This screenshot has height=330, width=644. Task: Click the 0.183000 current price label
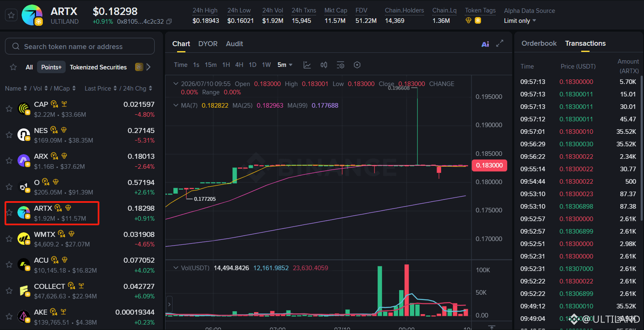(489, 165)
